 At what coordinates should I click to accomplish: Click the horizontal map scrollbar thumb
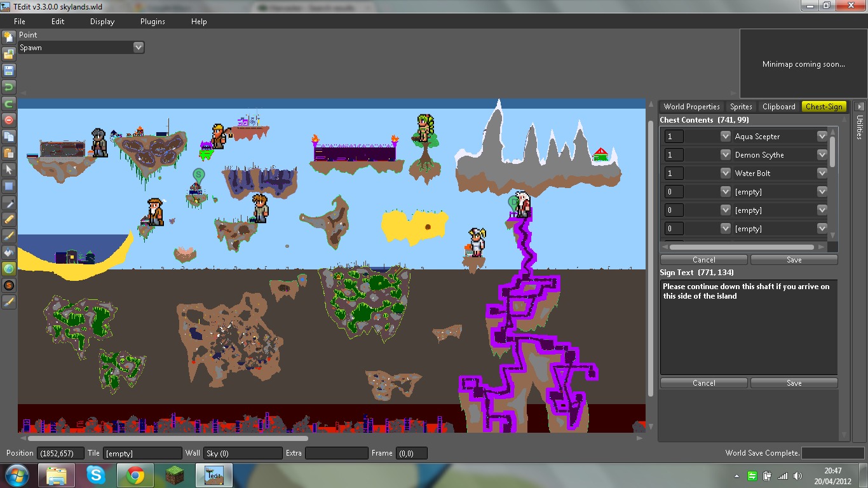click(x=168, y=438)
